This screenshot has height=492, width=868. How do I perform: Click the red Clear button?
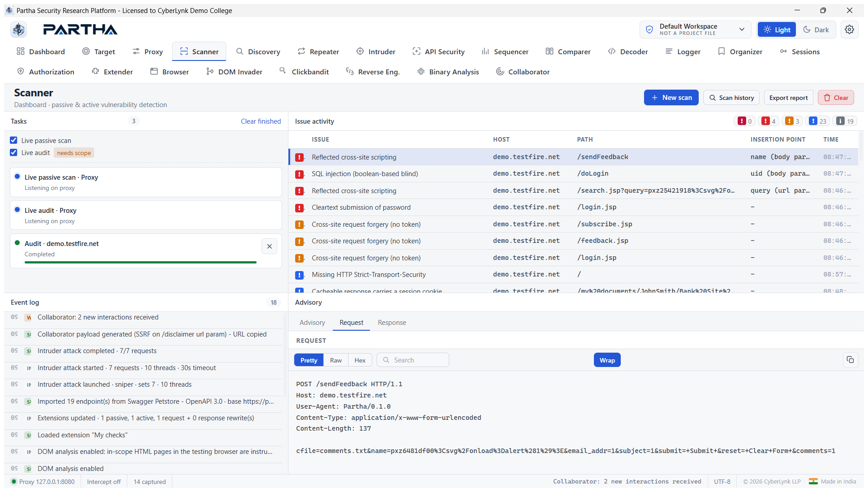pos(836,98)
